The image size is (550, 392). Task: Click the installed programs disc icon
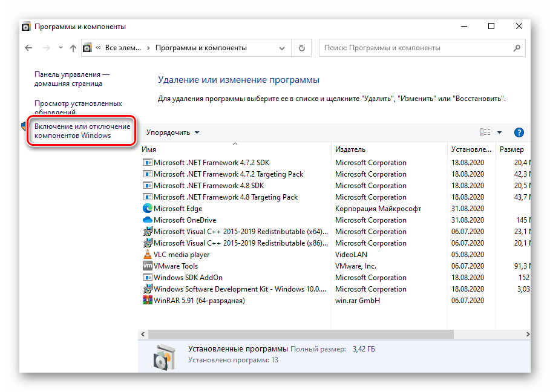pos(164,357)
